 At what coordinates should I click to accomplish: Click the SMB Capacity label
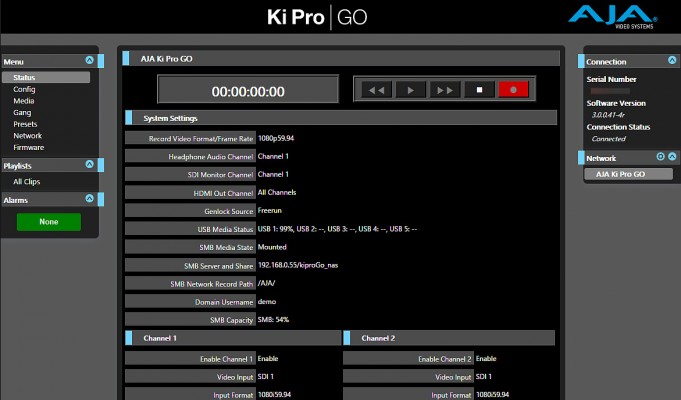[191, 320]
